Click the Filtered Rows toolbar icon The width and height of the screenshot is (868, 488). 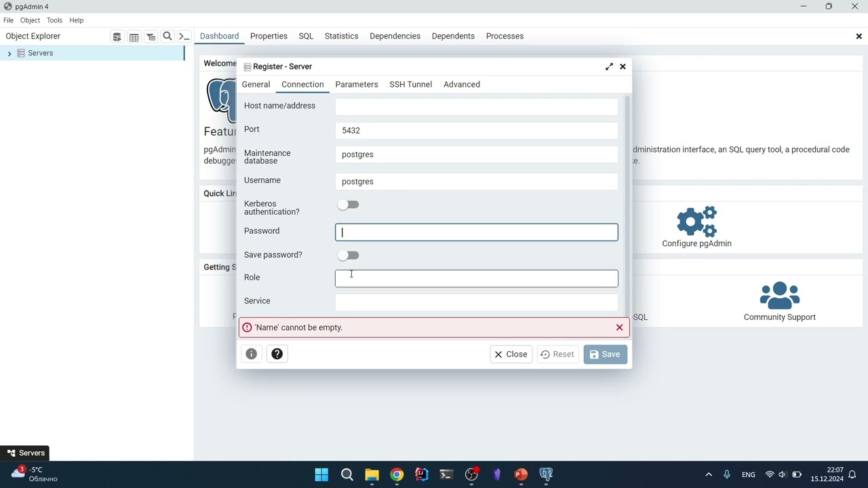point(151,37)
